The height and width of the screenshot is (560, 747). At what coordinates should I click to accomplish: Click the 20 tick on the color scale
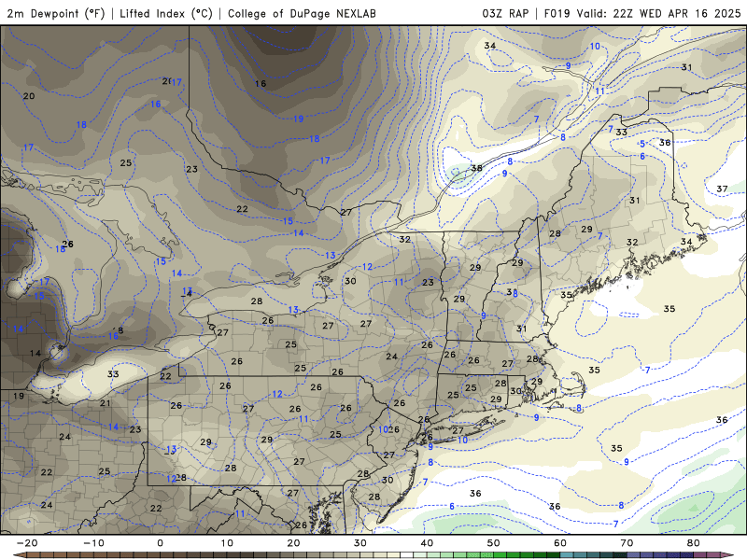(293, 543)
